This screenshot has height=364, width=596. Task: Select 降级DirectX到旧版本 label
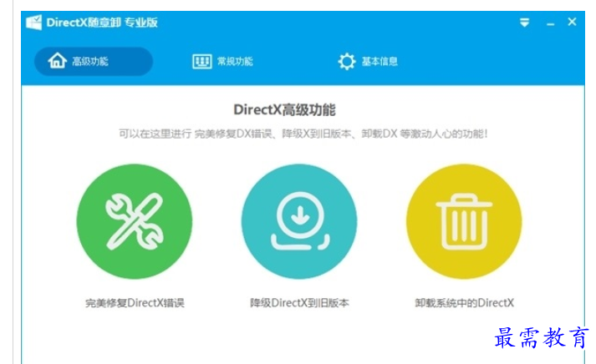click(299, 303)
